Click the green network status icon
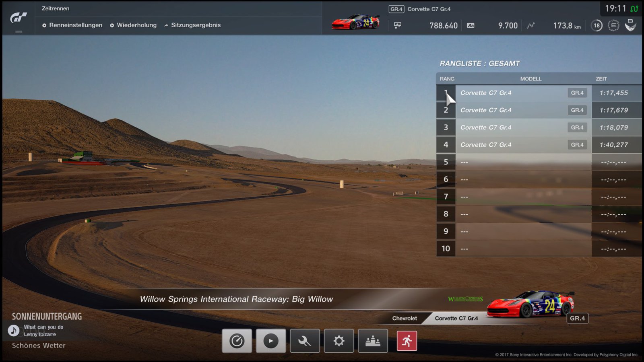This screenshot has height=362, width=644. [x=634, y=8]
